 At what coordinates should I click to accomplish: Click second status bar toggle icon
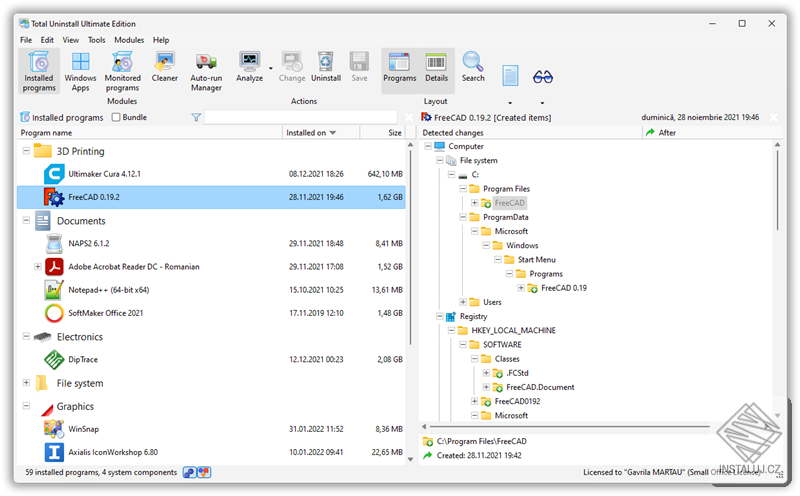[204, 473]
